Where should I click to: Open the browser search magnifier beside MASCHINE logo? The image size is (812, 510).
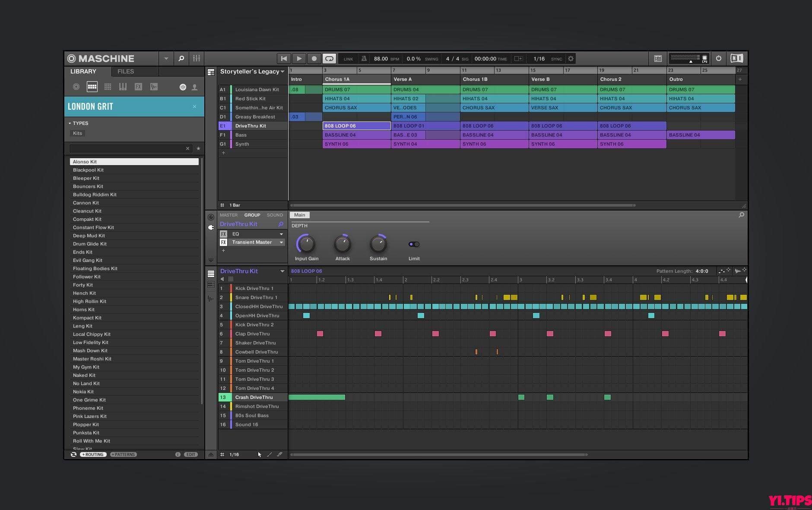click(x=181, y=58)
